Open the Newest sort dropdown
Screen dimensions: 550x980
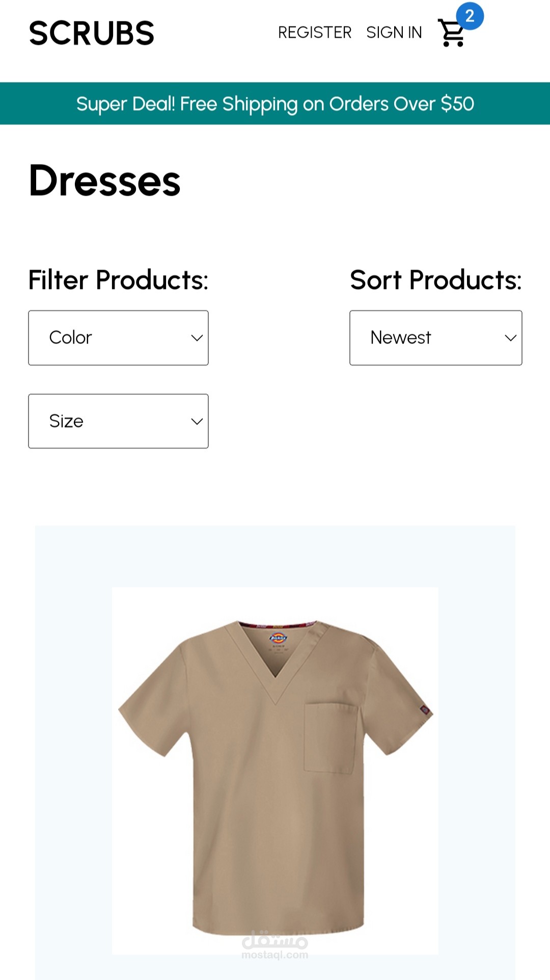click(x=436, y=338)
